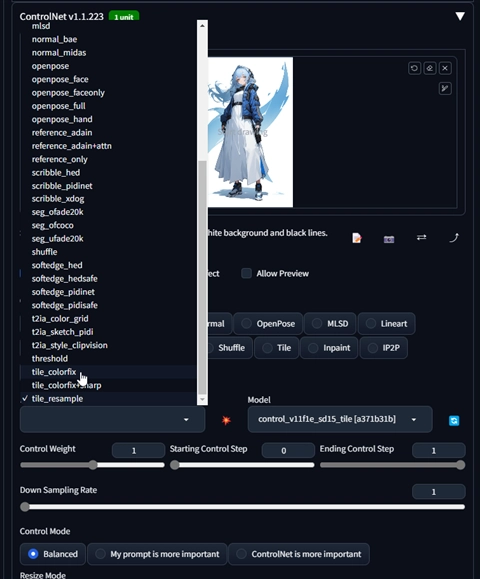The height and width of the screenshot is (579, 480).
Task: Select the IP2P radio button
Action: [x=384, y=348]
